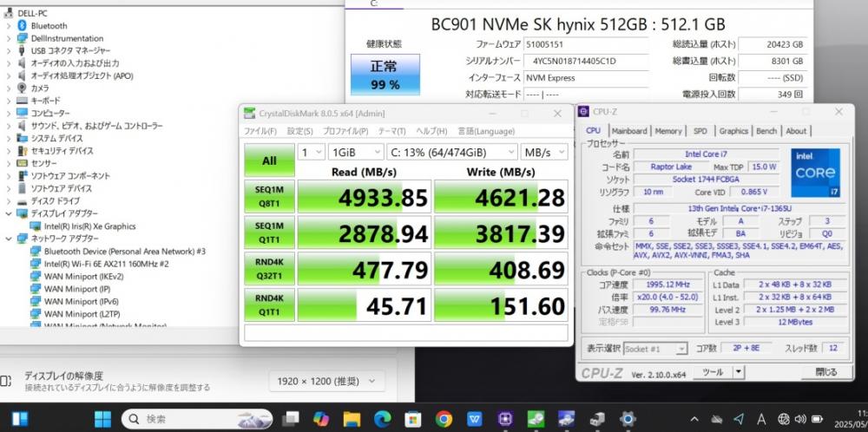
Task: Click the IME 'A' input mode indicator
Action: [761, 419]
